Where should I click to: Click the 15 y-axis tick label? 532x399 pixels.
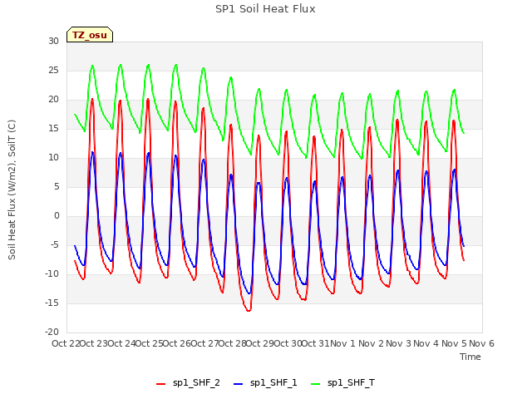(x=53, y=128)
